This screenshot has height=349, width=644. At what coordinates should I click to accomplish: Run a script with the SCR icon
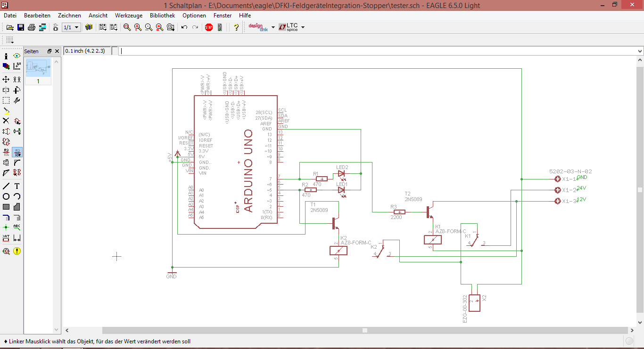pyautogui.click(x=103, y=27)
